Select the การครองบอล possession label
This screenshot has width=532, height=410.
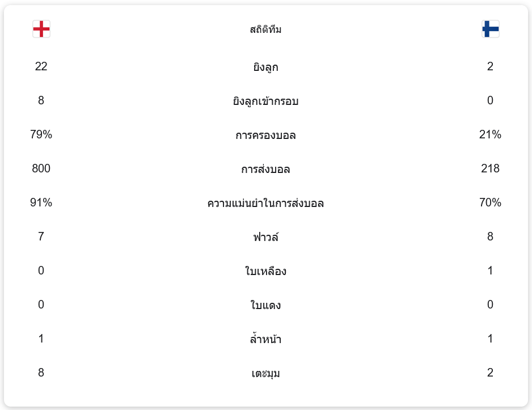(x=265, y=135)
